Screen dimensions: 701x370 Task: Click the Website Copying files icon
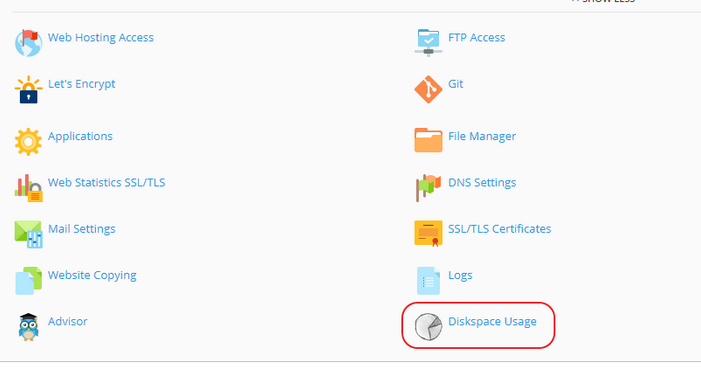click(x=28, y=281)
